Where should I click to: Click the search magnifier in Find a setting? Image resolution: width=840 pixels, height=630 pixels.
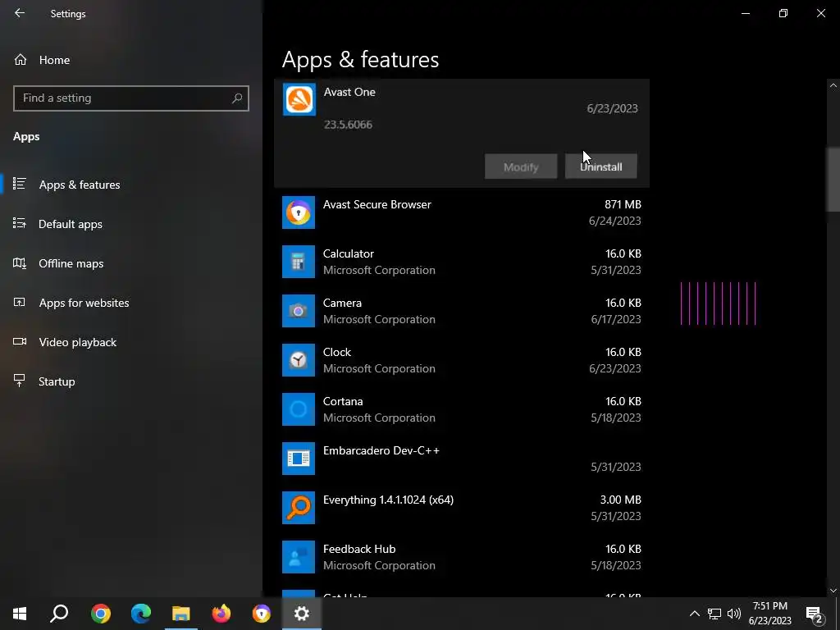(x=237, y=98)
